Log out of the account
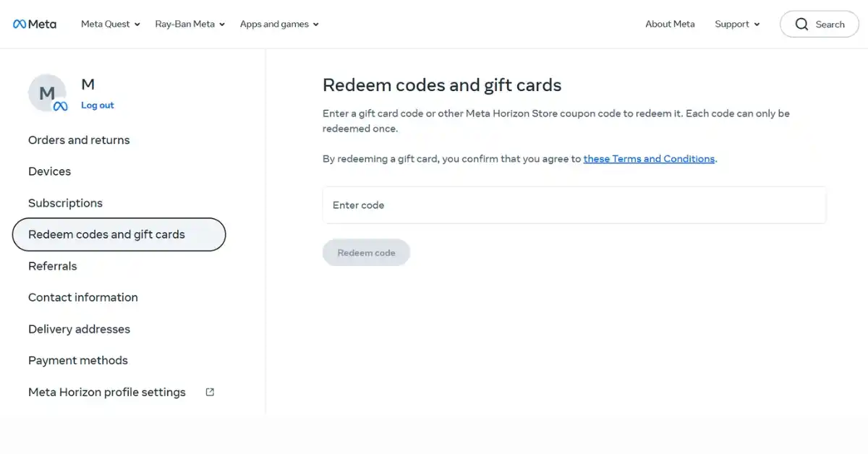Image resolution: width=868 pixels, height=454 pixels. (98, 106)
